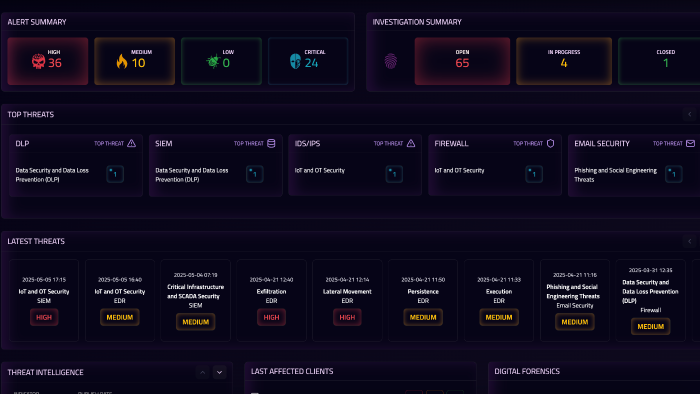
Task: Open the High alerts card showing 36
Action: pos(48,61)
